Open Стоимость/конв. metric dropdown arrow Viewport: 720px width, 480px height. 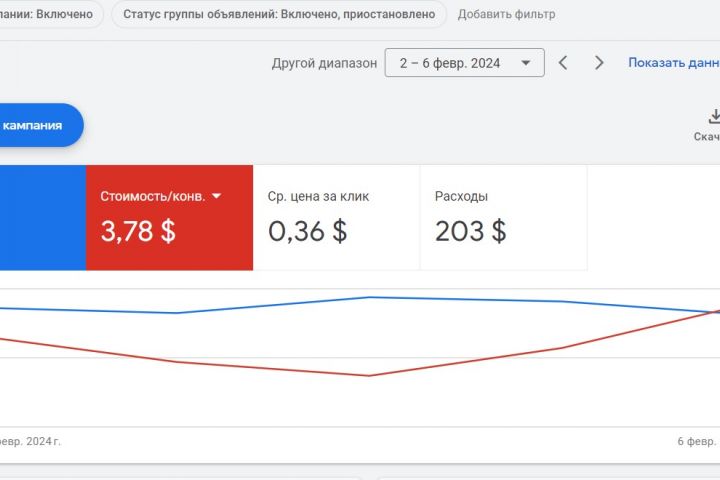217,196
